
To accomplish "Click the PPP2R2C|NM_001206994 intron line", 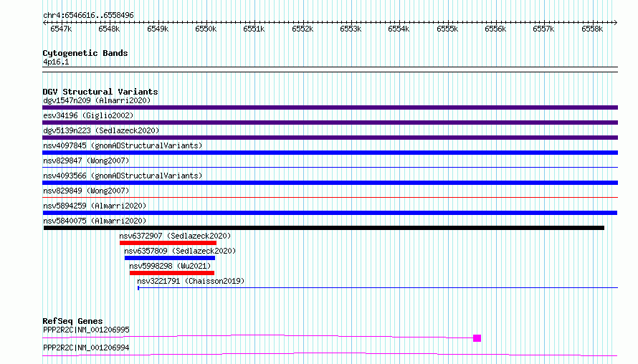I will (x=330, y=354).
